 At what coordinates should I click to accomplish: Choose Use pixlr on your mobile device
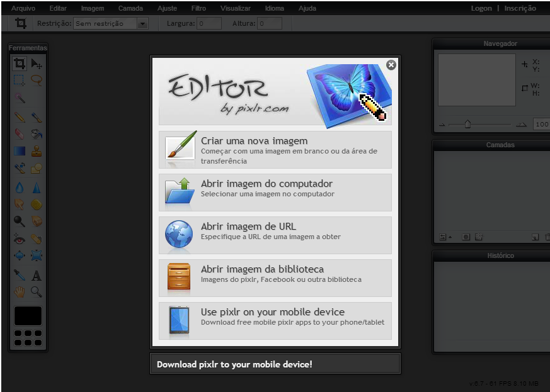(275, 321)
